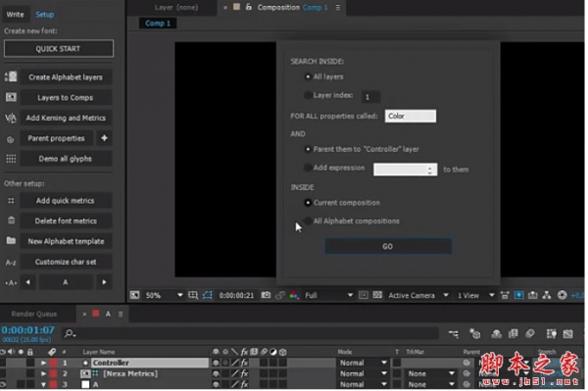Select the Add expression radio button
This screenshot has width=588, height=391.
coord(308,168)
